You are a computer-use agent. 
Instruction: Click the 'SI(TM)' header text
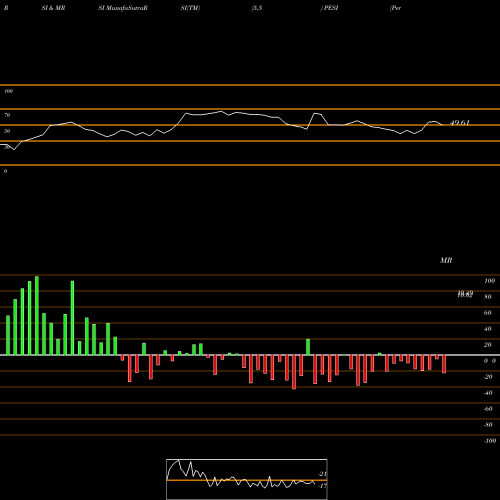pos(190,8)
